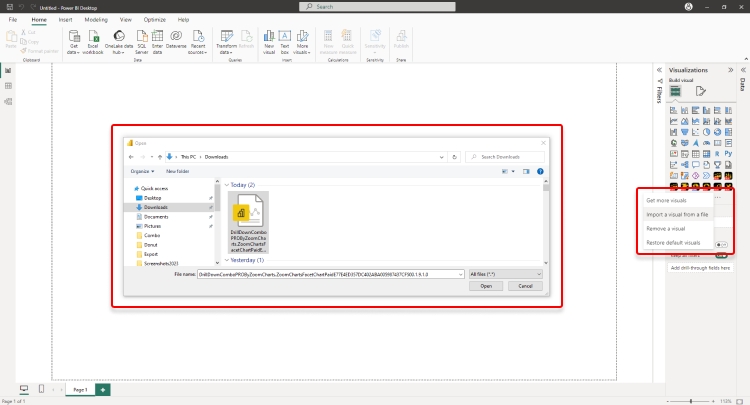Switch to Model view in left sidebar

[8, 101]
